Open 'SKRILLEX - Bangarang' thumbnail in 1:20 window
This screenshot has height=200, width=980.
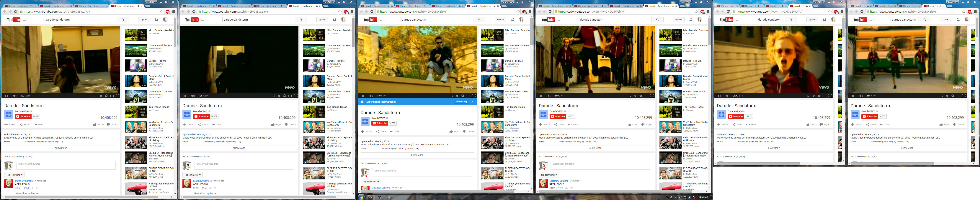tap(314, 158)
